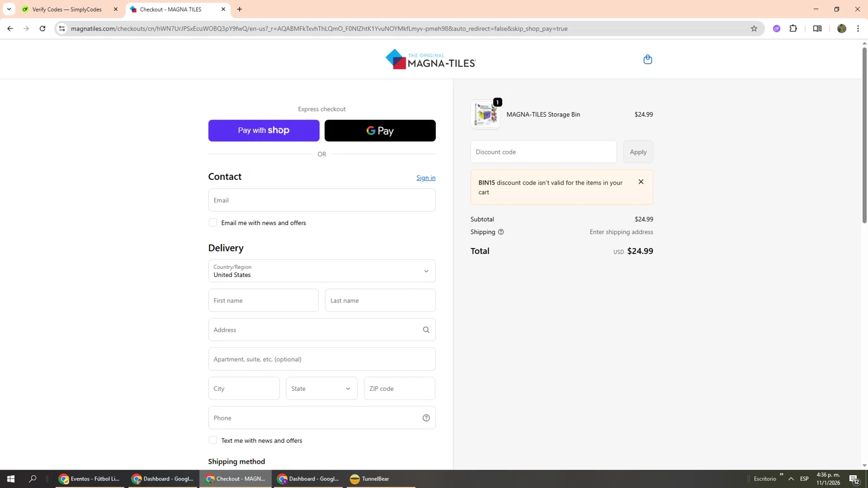Open the Country/Region dropdown
868x488 pixels.
coord(322,271)
